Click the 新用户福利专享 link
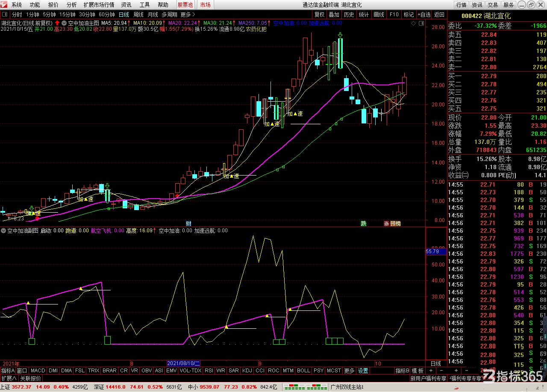 pyautogui.click(x=428, y=378)
